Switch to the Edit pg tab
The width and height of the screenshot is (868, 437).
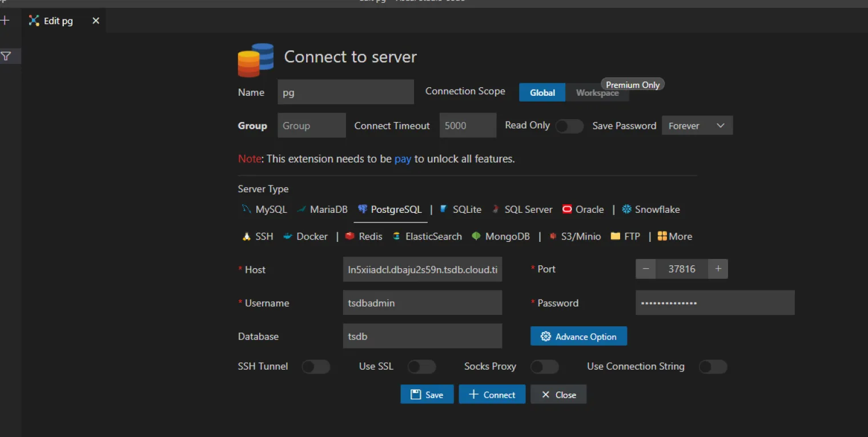(58, 21)
